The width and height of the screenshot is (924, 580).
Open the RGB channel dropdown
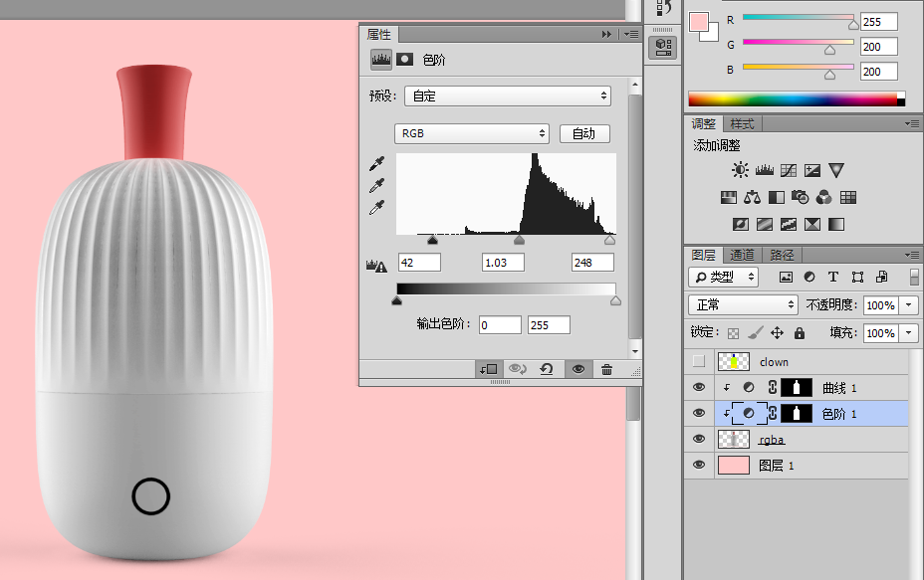click(x=471, y=133)
